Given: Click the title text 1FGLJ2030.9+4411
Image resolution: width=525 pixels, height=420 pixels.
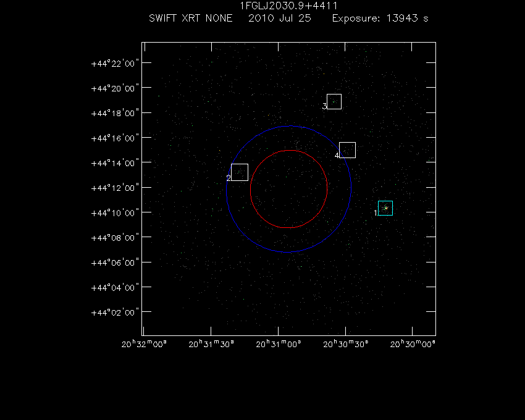Looking at the screenshot, I should click(x=289, y=6).
